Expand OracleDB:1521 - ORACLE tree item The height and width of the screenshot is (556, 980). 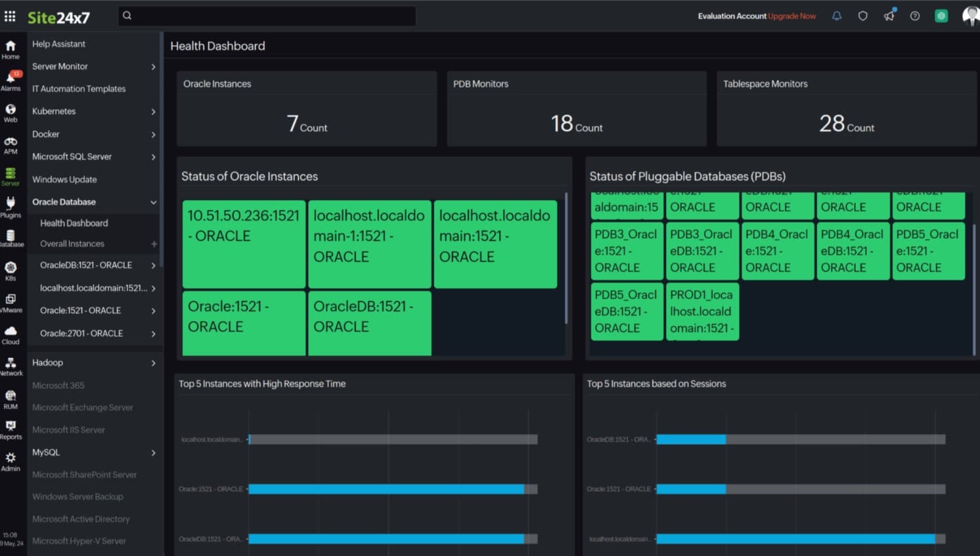click(x=153, y=265)
